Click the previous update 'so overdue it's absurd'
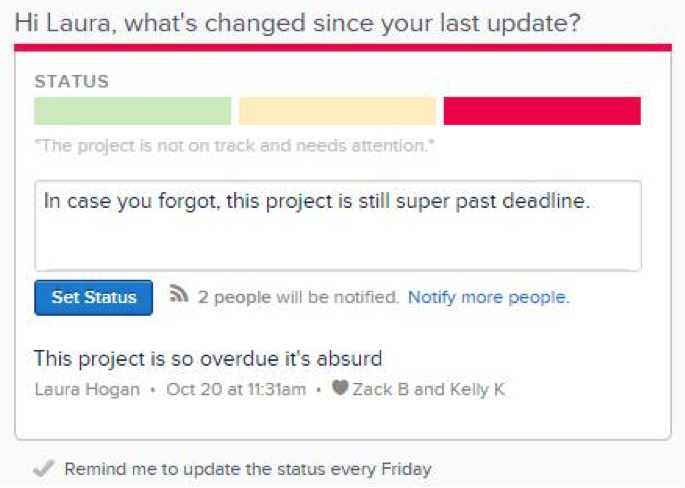This screenshot has height=488, width=685. point(208,359)
